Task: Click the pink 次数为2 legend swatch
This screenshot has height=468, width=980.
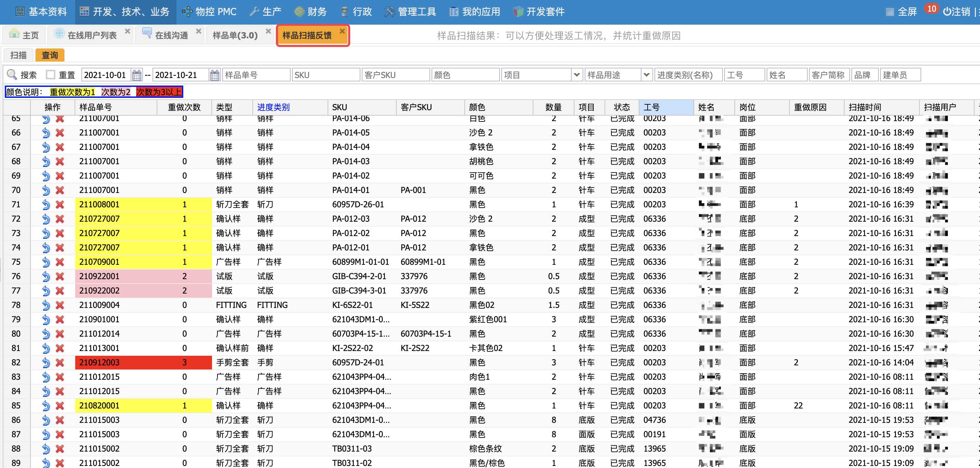Action: pyautogui.click(x=116, y=92)
